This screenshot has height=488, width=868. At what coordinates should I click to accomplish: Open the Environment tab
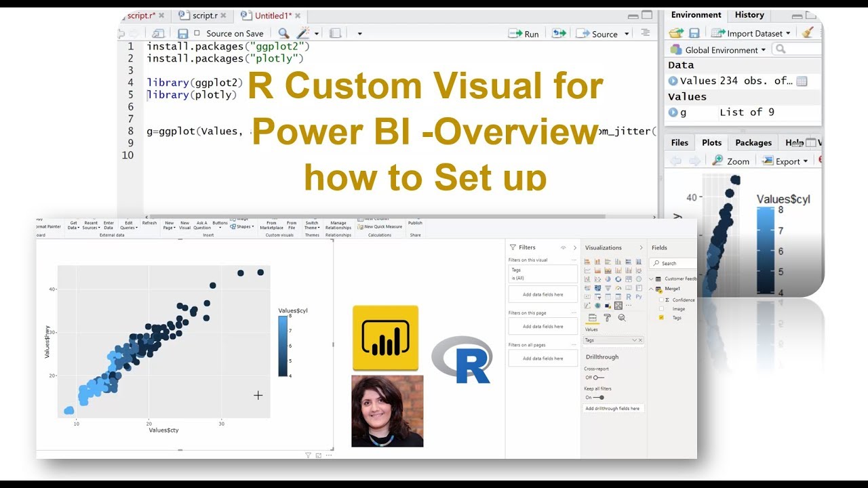(x=696, y=15)
